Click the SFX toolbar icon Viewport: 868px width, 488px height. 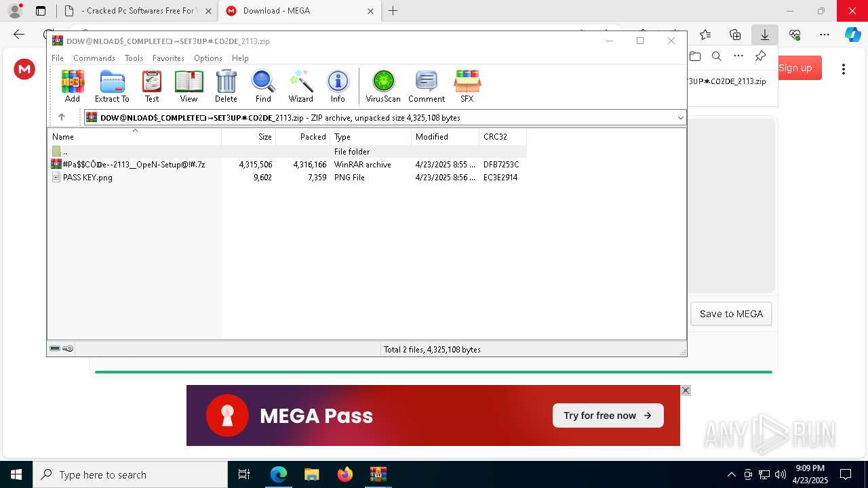tap(467, 86)
